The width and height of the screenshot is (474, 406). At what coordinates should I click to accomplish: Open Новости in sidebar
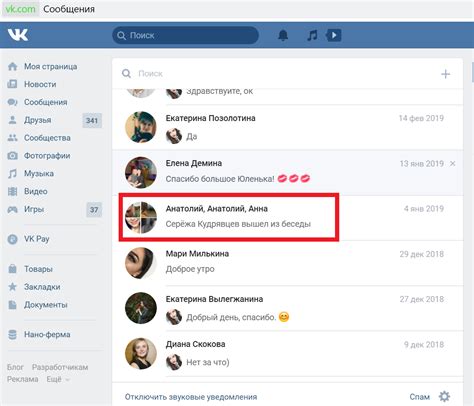pyautogui.click(x=40, y=84)
